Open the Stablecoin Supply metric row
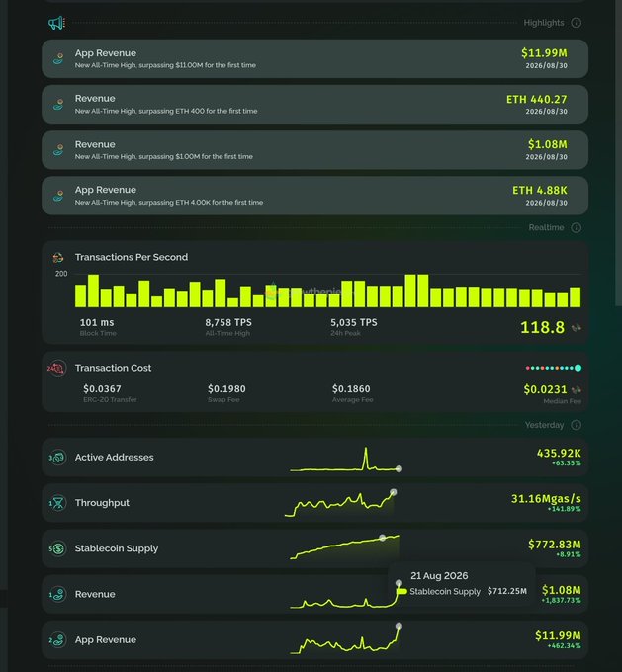 pos(314,548)
